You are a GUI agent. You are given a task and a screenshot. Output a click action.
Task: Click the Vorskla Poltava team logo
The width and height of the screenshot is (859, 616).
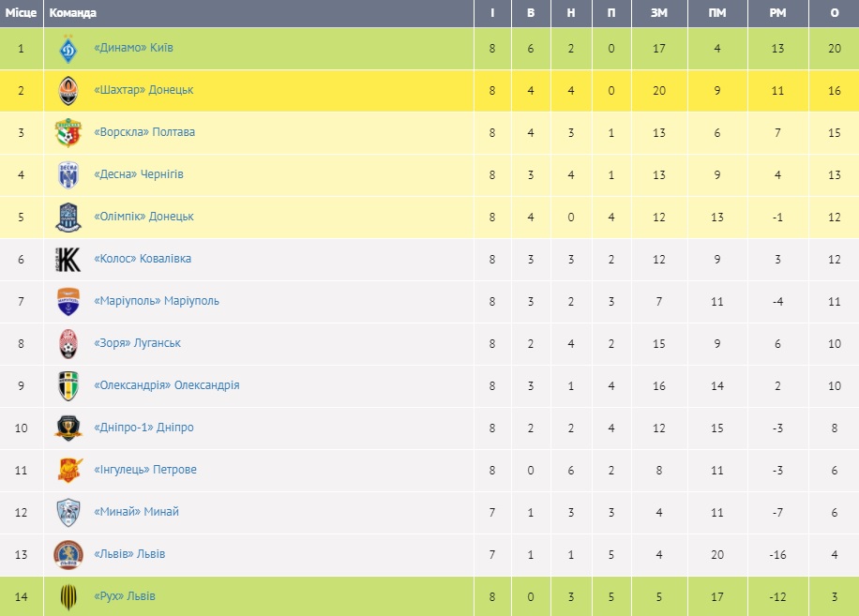coord(68,132)
